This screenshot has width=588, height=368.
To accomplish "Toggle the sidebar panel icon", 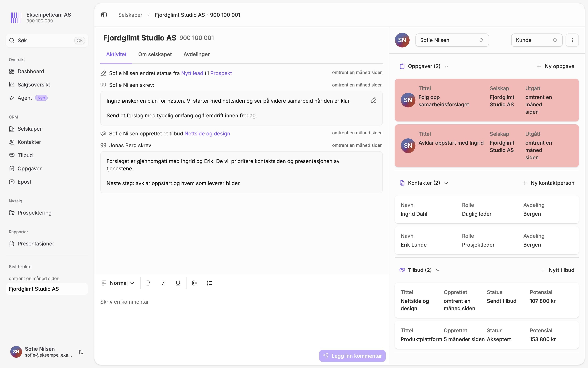I will [104, 15].
